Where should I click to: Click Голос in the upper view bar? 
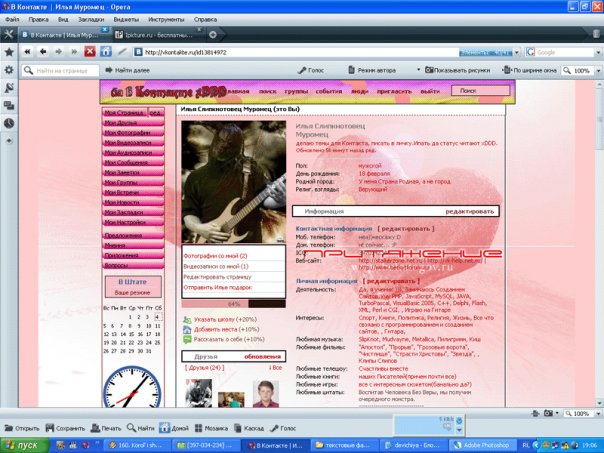tap(311, 70)
